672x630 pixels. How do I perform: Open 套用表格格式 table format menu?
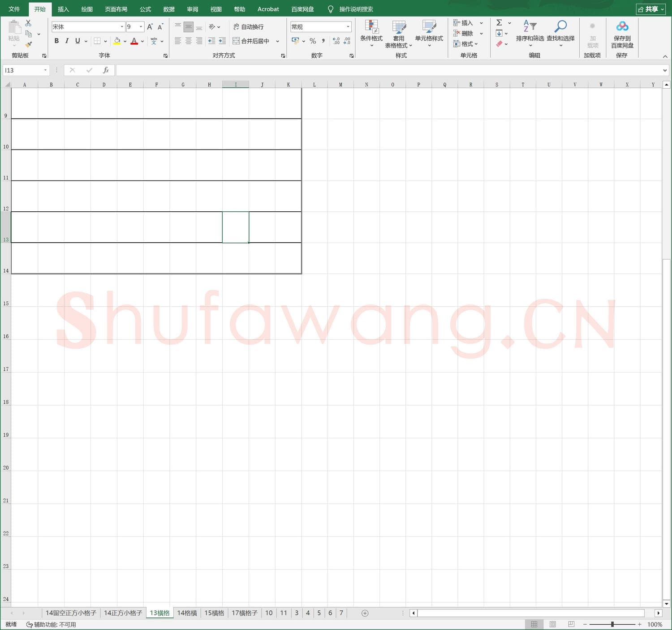399,34
